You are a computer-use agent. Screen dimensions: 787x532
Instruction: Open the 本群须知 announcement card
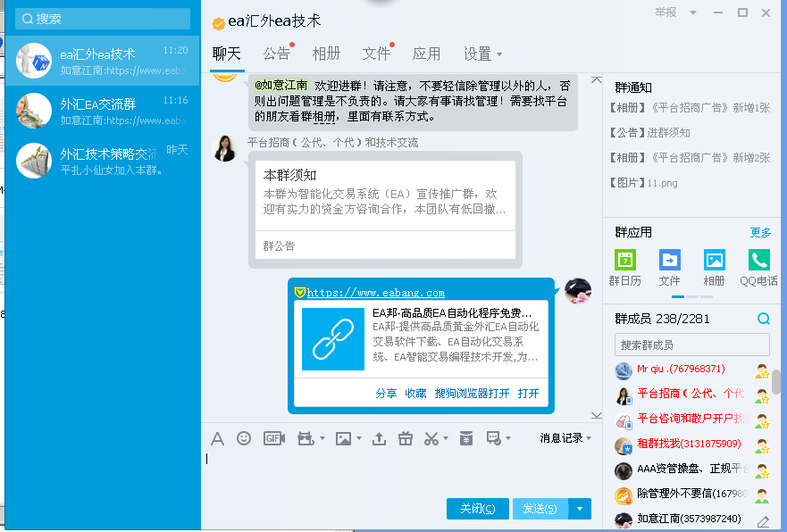coord(385,210)
